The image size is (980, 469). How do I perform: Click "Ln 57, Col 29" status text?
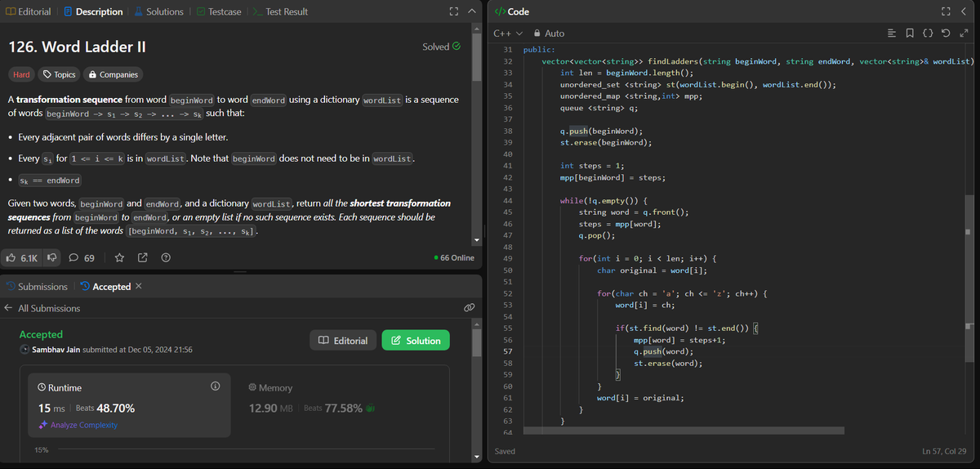point(944,452)
